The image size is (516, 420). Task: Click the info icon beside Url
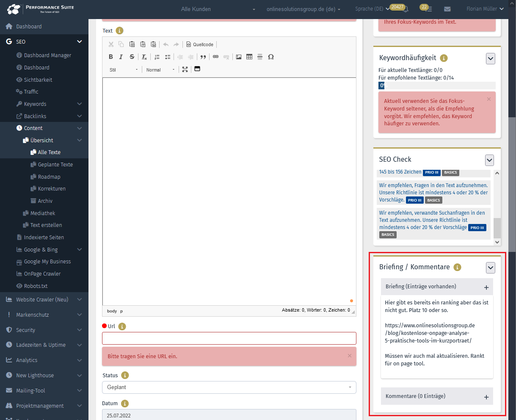point(122,326)
